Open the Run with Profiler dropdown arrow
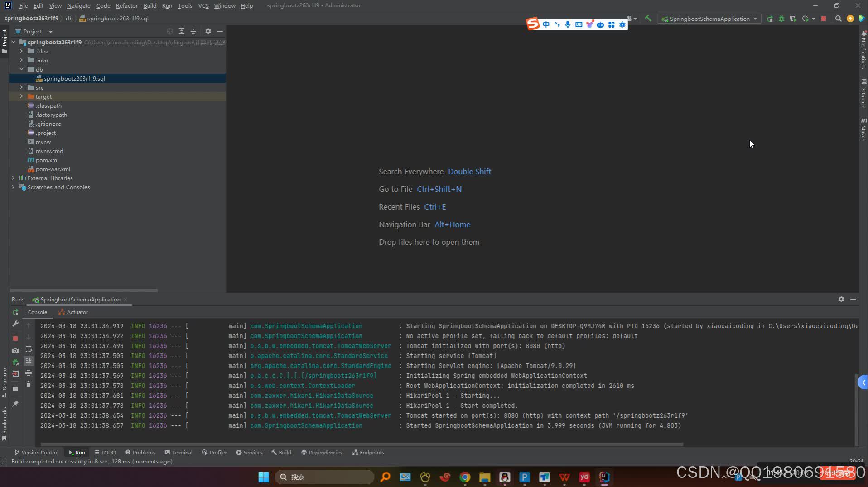This screenshot has width=868, height=487. [814, 19]
